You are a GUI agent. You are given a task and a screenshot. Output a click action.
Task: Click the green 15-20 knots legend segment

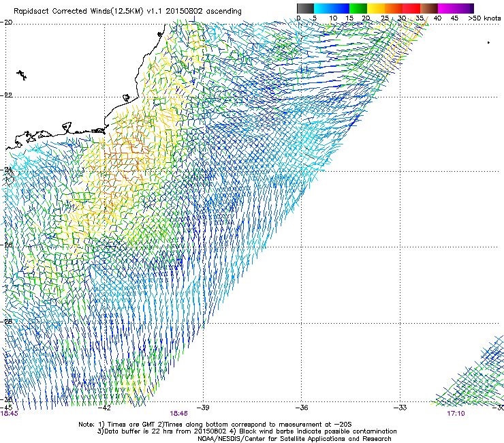[x=358, y=8]
